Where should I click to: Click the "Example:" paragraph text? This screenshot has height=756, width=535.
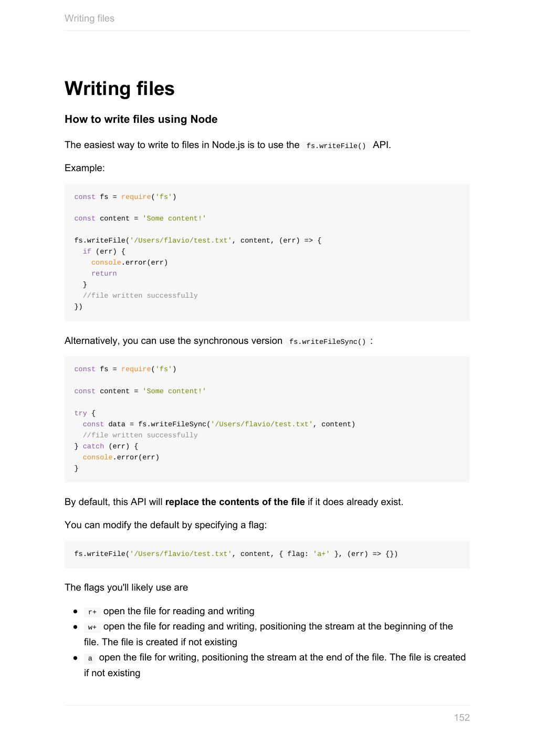(x=85, y=168)
